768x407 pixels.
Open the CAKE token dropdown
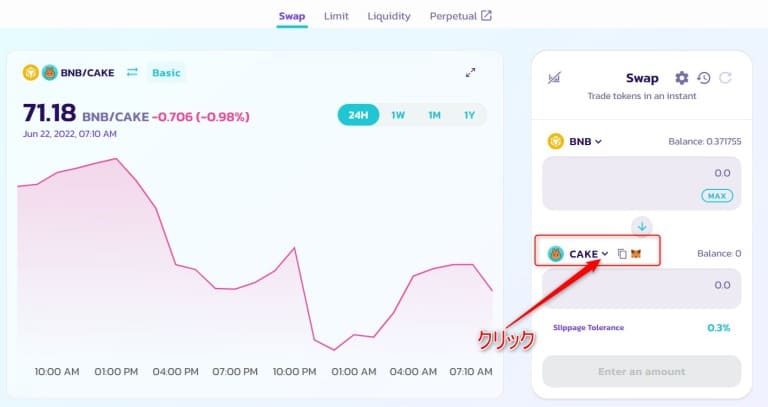578,254
